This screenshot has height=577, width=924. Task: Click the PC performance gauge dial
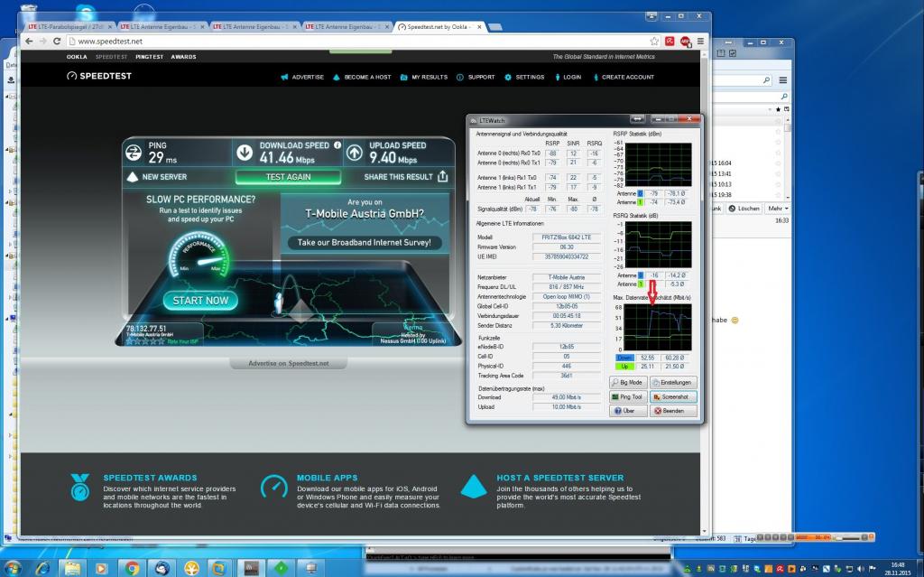tap(199, 255)
